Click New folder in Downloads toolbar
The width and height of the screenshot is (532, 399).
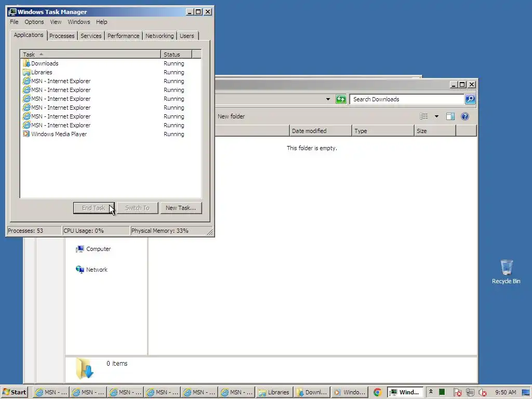pyautogui.click(x=231, y=116)
